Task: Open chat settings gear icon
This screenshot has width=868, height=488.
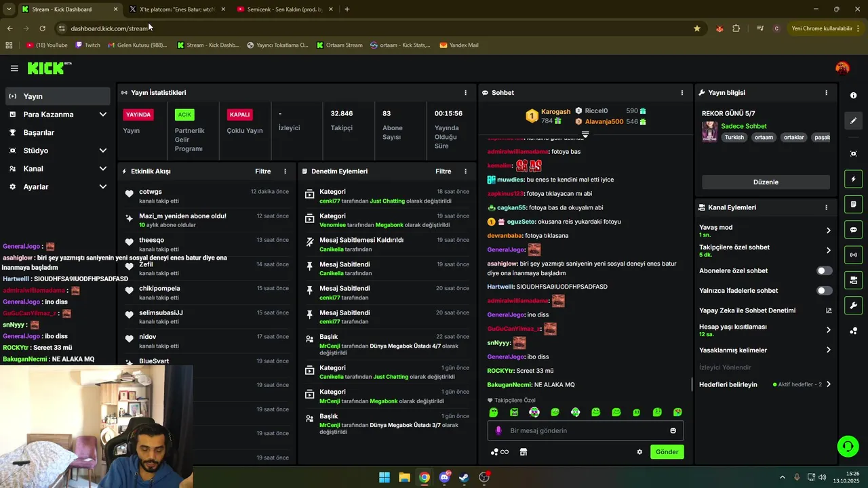Action: (639, 452)
